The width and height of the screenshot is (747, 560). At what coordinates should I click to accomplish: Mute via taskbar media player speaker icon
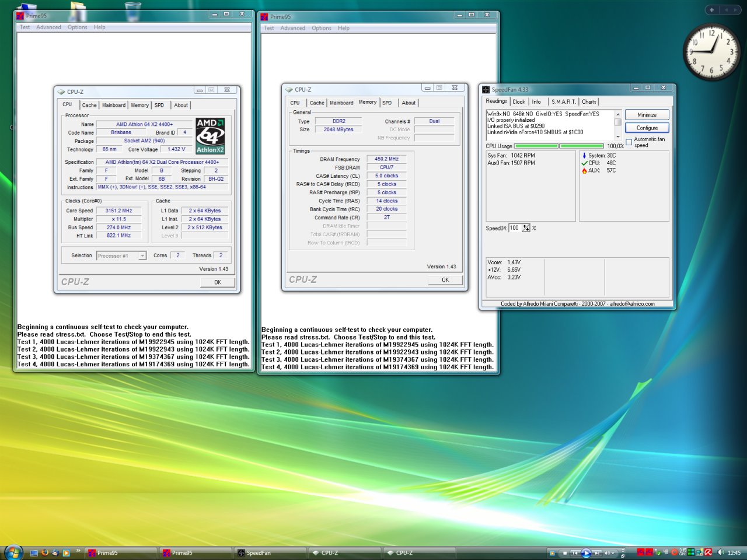pos(608,553)
